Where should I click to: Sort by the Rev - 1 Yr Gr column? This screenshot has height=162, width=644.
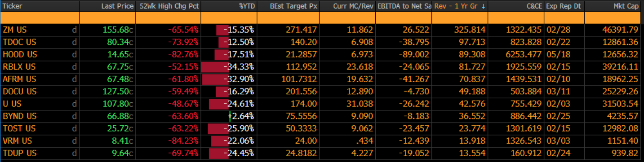point(459,6)
